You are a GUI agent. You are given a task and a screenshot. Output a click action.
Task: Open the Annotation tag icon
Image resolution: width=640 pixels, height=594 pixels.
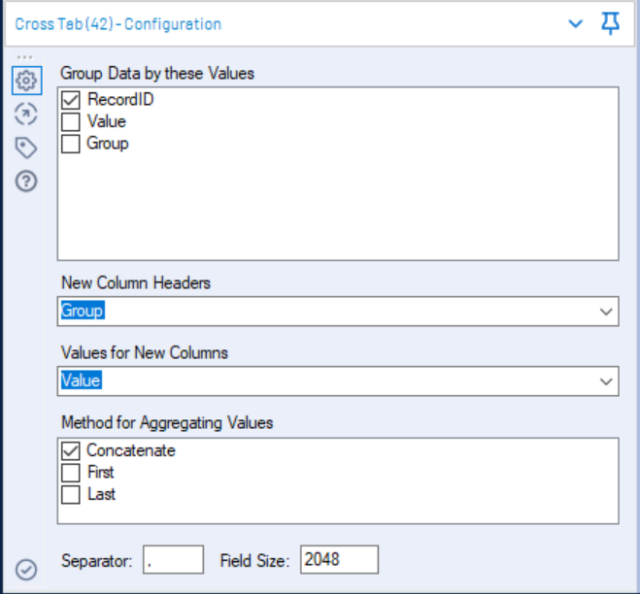(26, 148)
